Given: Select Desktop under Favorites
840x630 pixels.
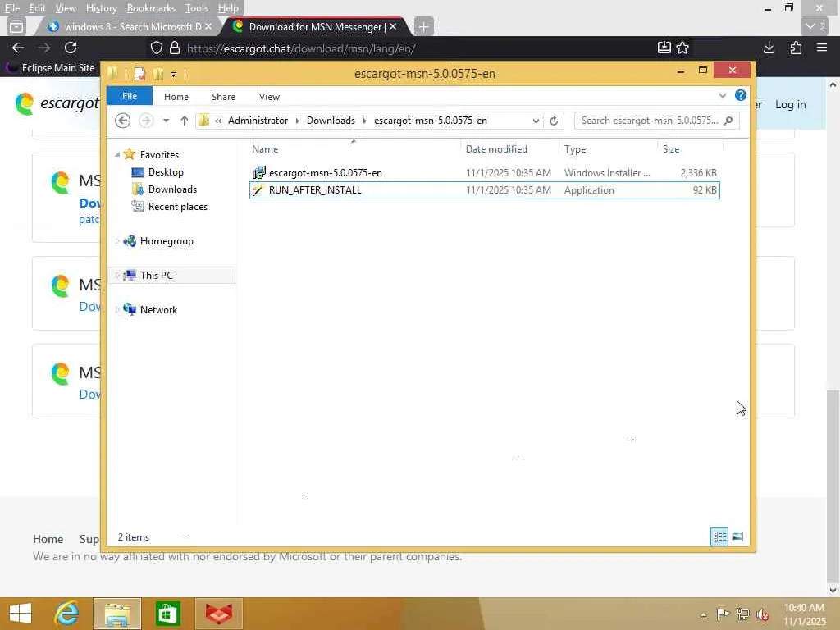Looking at the screenshot, I should tap(166, 172).
